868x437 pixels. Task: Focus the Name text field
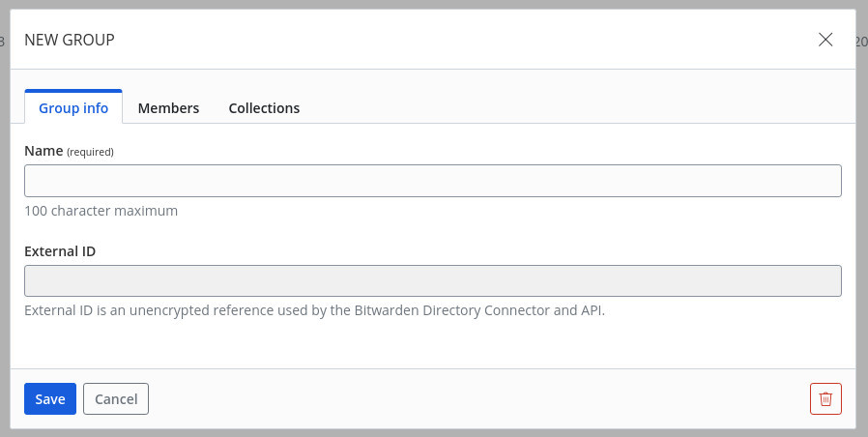click(432, 181)
